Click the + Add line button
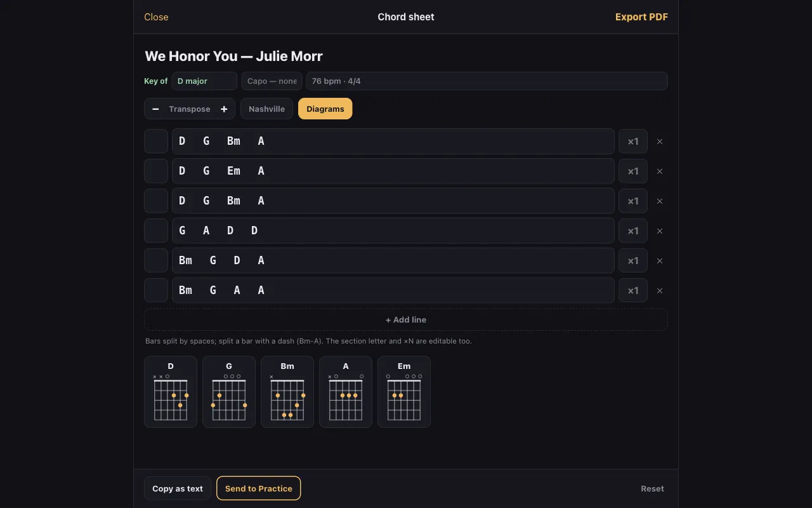The width and height of the screenshot is (812, 508). tap(406, 320)
